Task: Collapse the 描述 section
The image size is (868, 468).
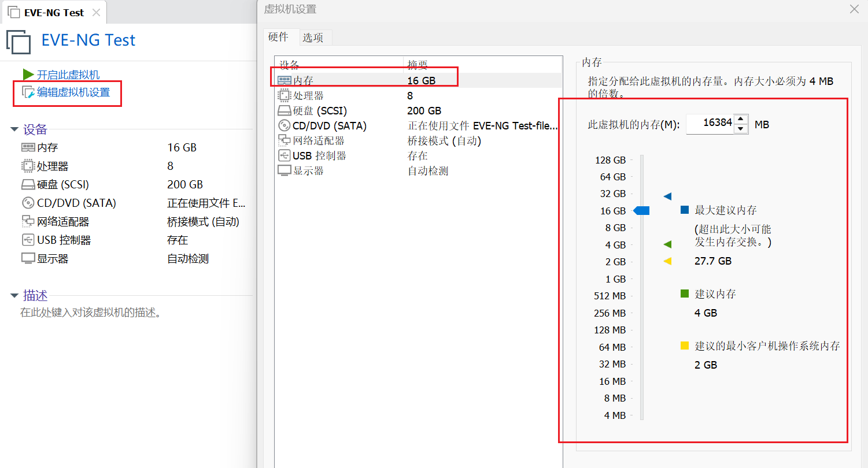Action: (x=14, y=296)
